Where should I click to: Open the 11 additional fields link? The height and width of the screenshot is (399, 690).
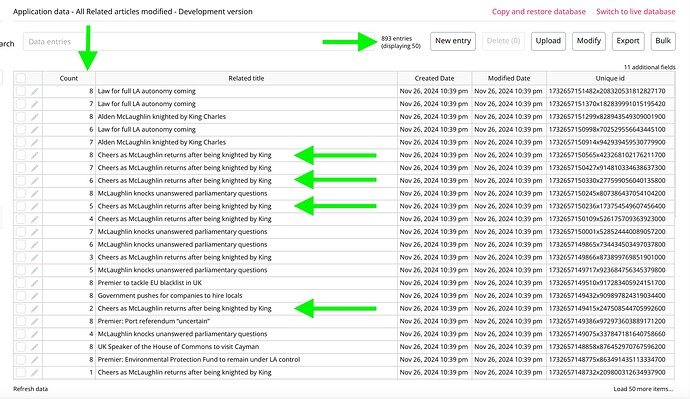[650, 67]
